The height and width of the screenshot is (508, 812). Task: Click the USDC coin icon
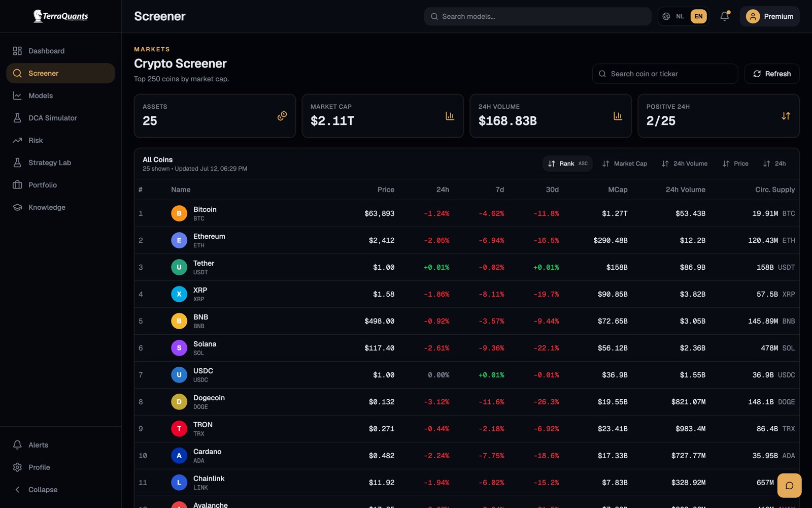pyautogui.click(x=179, y=375)
